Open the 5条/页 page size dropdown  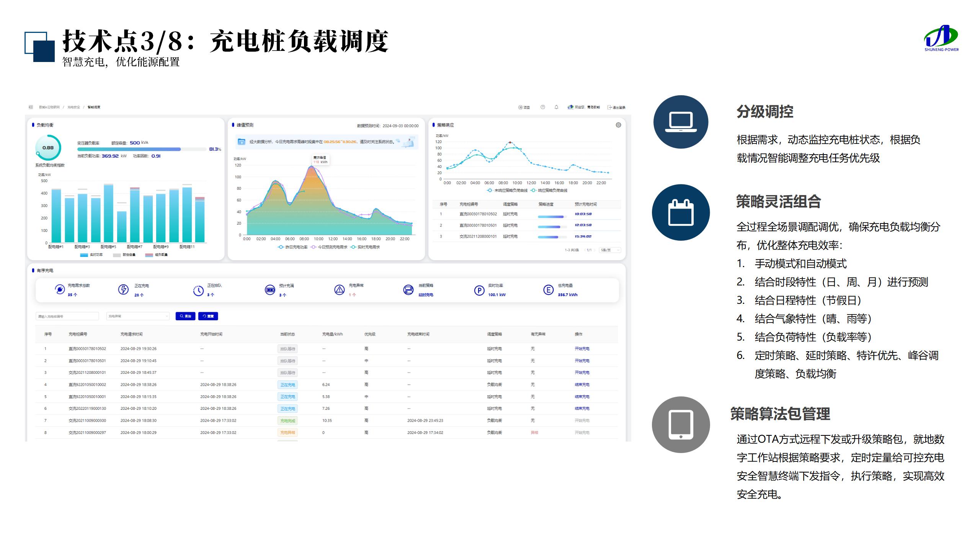click(610, 250)
